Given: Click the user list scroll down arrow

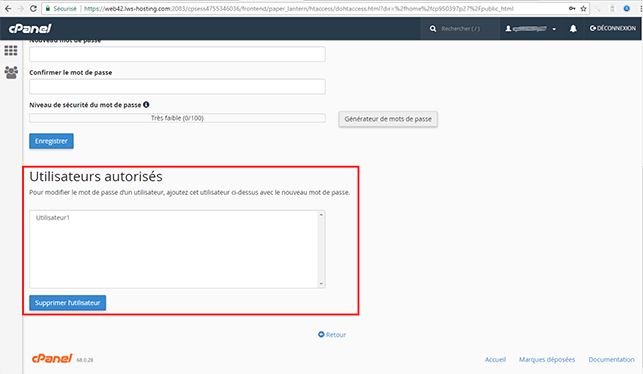Looking at the screenshot, I should pos(321,284).
